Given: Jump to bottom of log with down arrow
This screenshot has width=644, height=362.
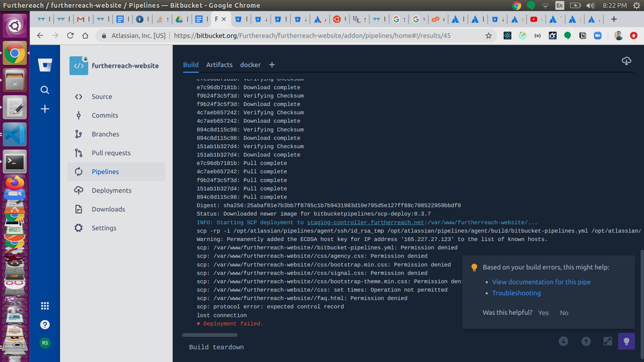Looking at the screenshot, I should (x=563, y=341).
